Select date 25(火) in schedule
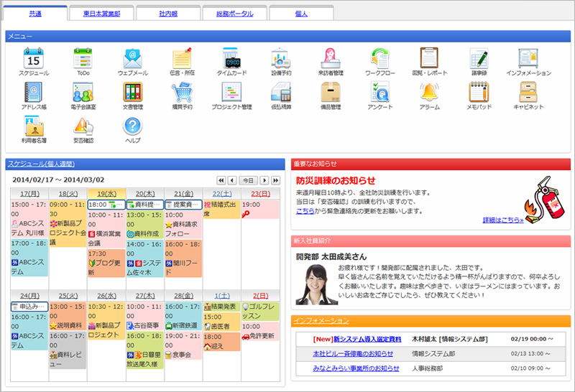The image size is (575, 392). (68, 296)
